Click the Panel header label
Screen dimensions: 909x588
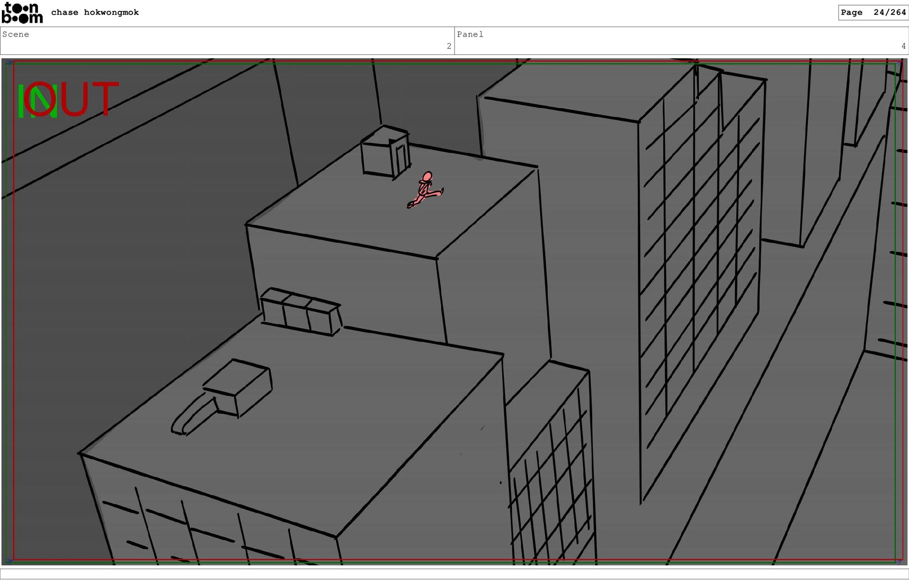coord(470,35)
